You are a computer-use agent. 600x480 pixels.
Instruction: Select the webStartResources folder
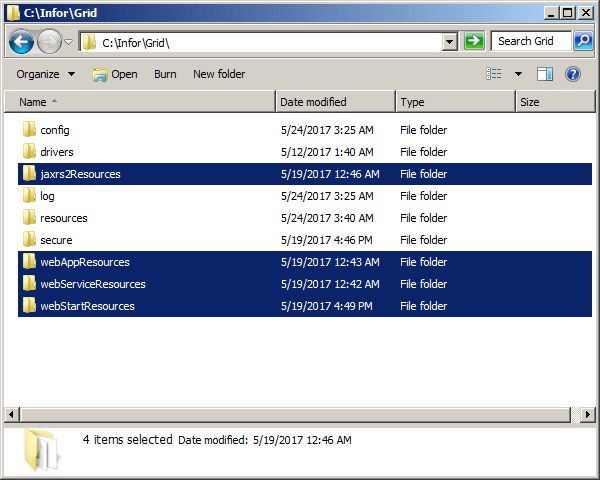(87, 306)
